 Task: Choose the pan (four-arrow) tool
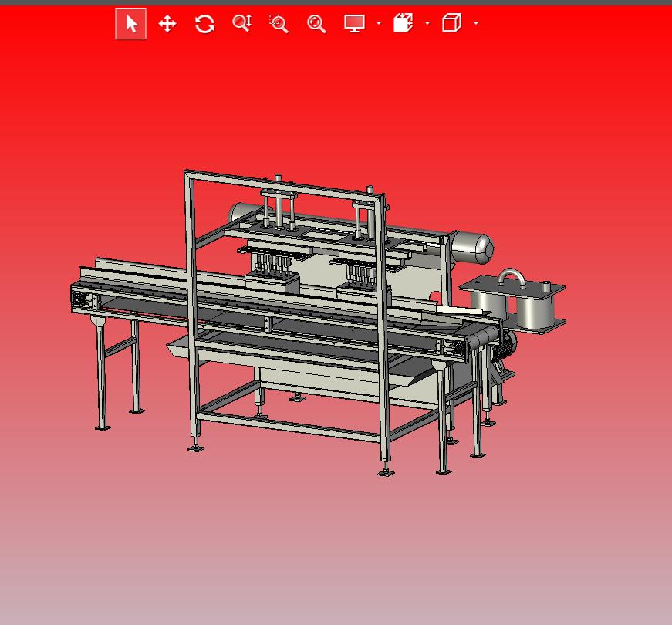tap(167, 24)
